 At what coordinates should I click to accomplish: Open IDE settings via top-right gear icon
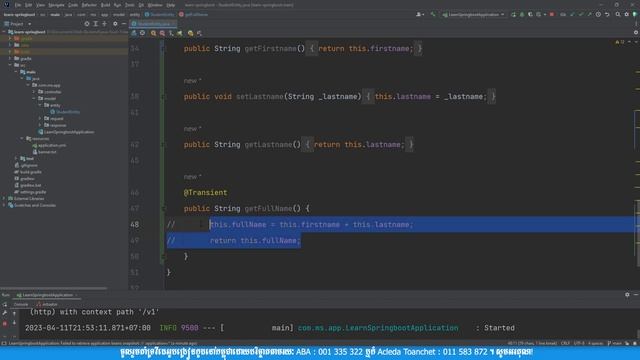pyautogui.click(x=627, y=14)
